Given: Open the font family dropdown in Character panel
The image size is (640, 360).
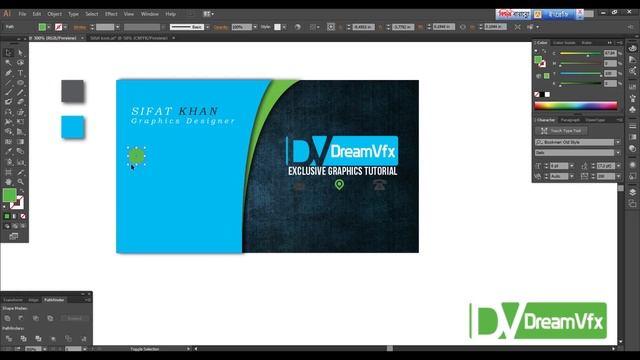Looking at the screenshot, I should pyautogui.click(x=618, y=142).
